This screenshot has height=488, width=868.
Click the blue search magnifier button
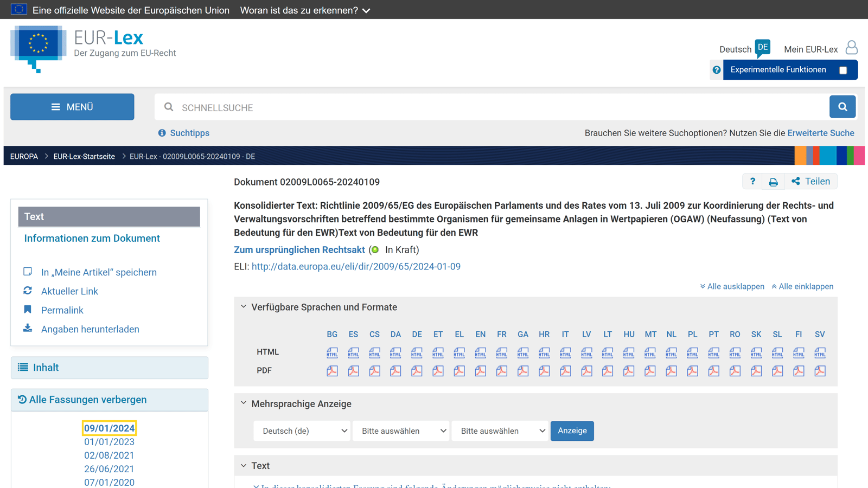tap(842, 107)
